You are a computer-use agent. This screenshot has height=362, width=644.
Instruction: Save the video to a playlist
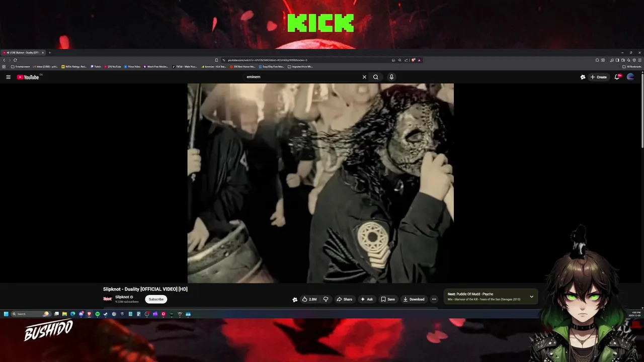point(388,299)
